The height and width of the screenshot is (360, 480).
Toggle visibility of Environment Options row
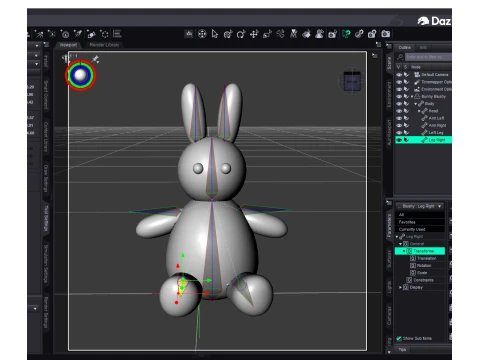point(399,89)
